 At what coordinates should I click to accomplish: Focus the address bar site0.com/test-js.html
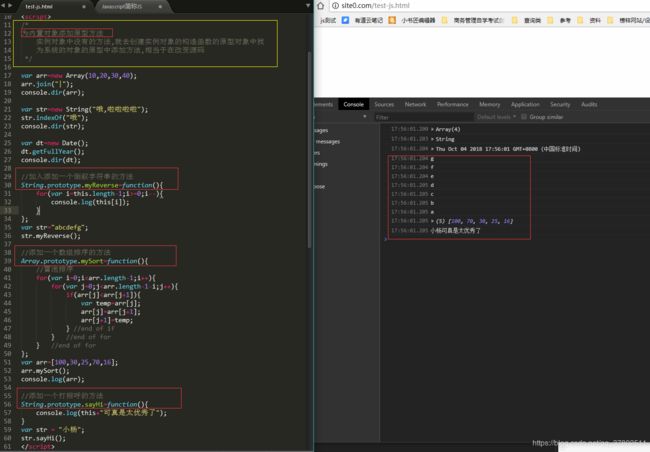[375, 5]
